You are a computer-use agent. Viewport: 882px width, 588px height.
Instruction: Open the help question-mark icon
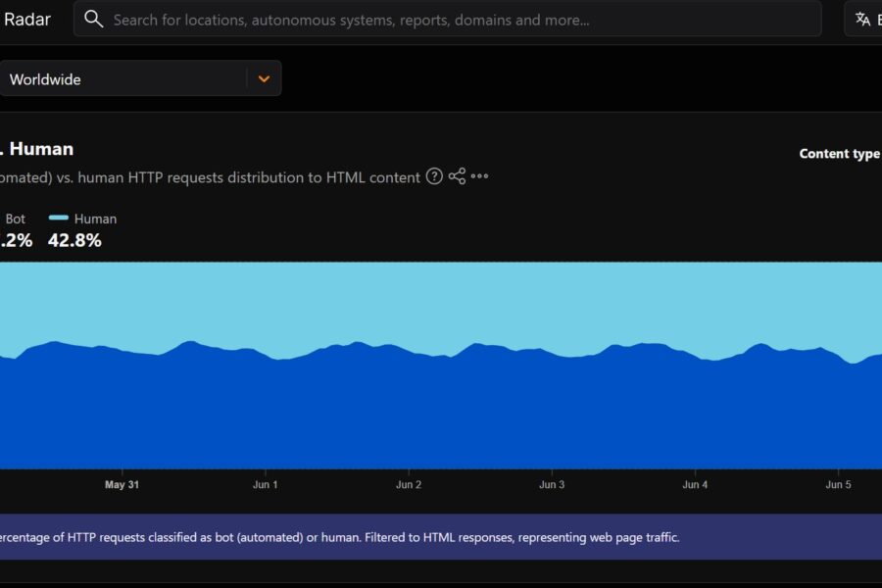434,176
